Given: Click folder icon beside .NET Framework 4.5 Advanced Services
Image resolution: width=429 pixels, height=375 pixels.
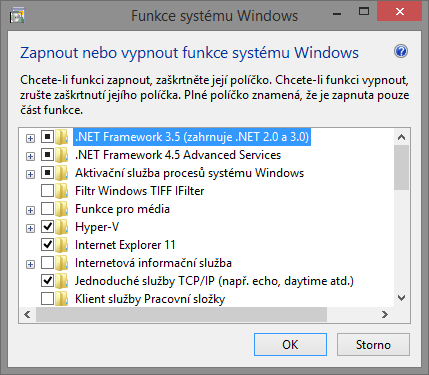Looking at the screenshot, I should tap(62, 155).
